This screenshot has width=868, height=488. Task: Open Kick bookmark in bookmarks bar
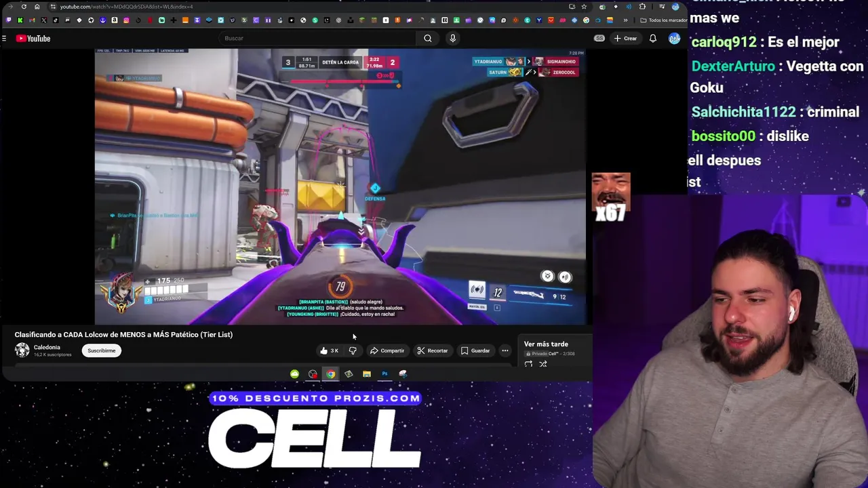(20, 20)
